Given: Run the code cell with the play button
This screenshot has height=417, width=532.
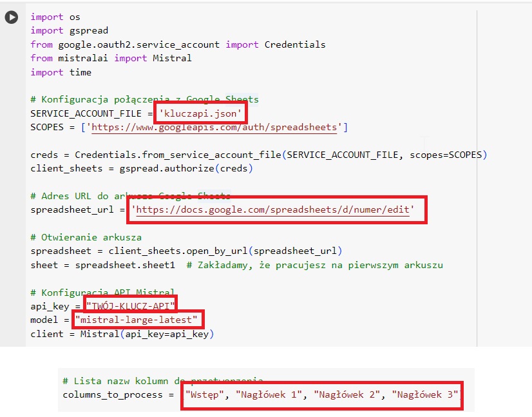Looking at the screenshot, I should [12, 17].
